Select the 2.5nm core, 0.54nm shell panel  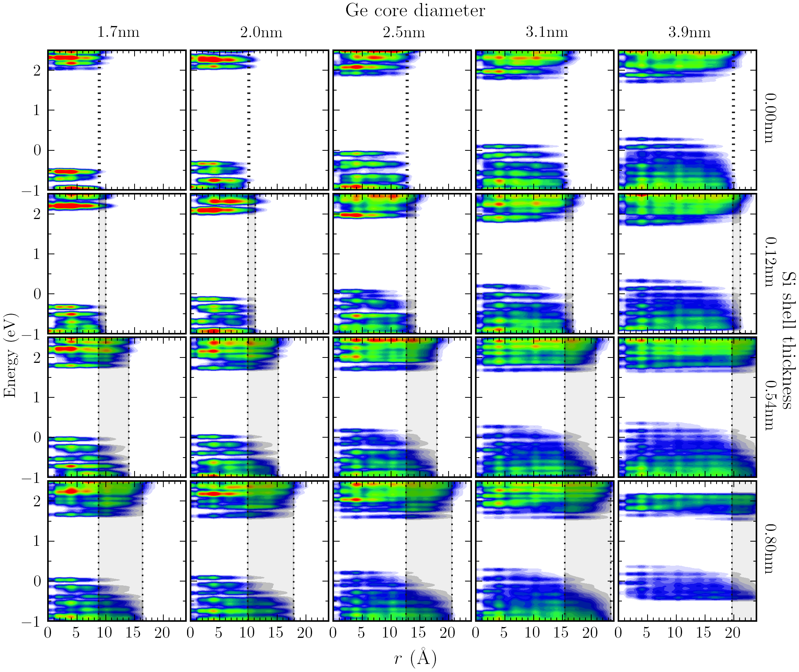tap(402, 407)
